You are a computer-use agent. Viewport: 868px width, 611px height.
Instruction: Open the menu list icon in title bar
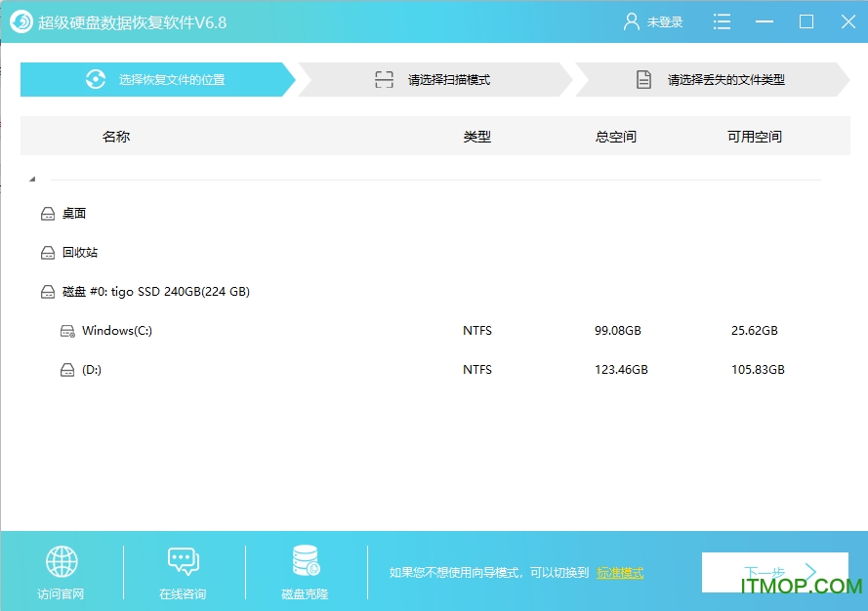(722, 21)
